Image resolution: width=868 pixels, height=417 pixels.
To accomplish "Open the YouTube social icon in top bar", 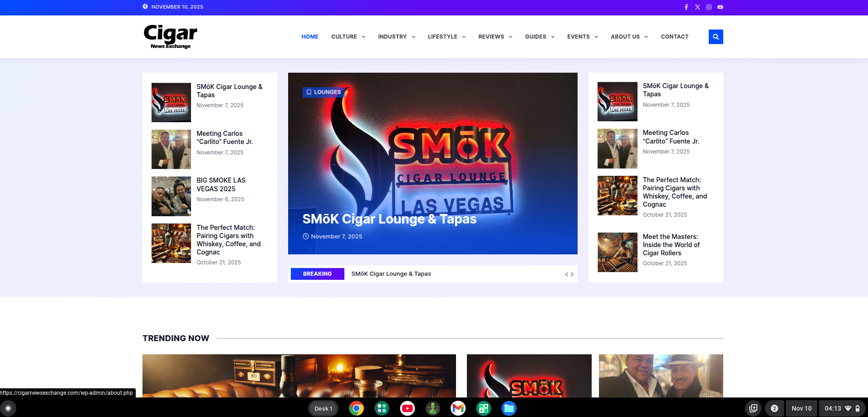I will pyautogui.click(x=720, y=7).
